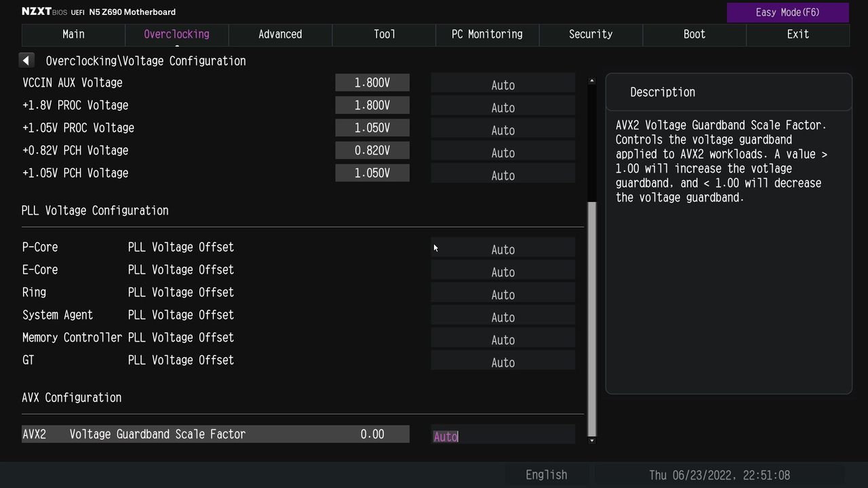Select the +1.05V PROC Voltage 1.050V value
868x488 pixels.
pyautogui.click(x=372, y=128)
